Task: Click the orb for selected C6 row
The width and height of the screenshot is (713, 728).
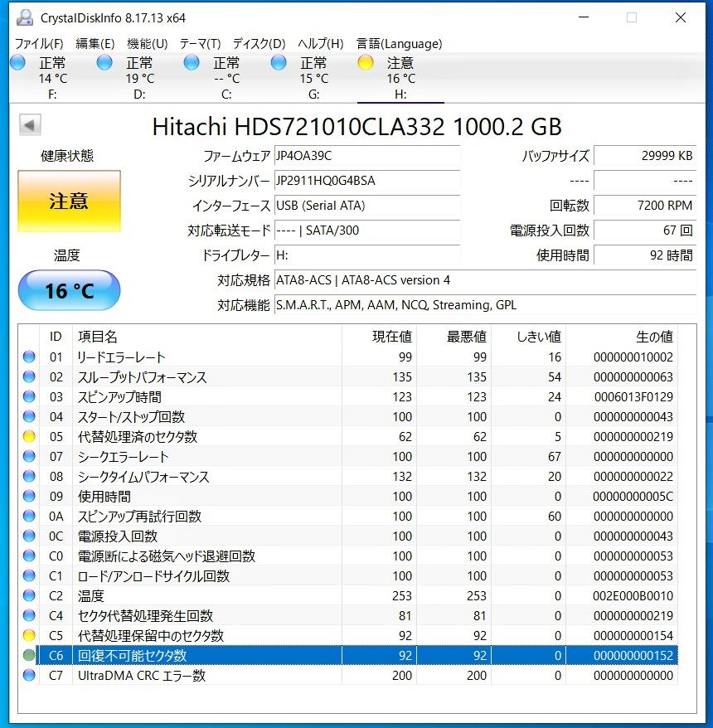Action: coord(29,655)
